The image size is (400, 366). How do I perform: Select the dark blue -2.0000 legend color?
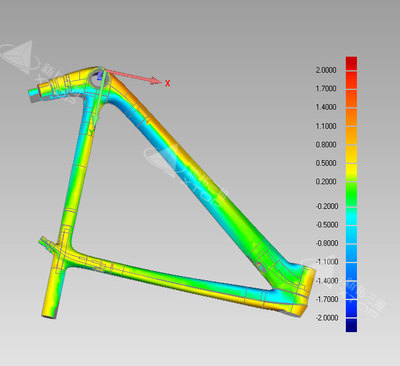click(x=351, y=325)
